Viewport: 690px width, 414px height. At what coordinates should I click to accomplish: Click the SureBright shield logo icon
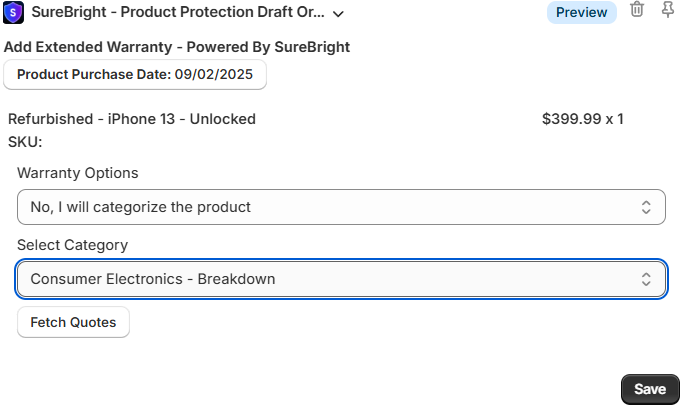[x=14, y=13]
